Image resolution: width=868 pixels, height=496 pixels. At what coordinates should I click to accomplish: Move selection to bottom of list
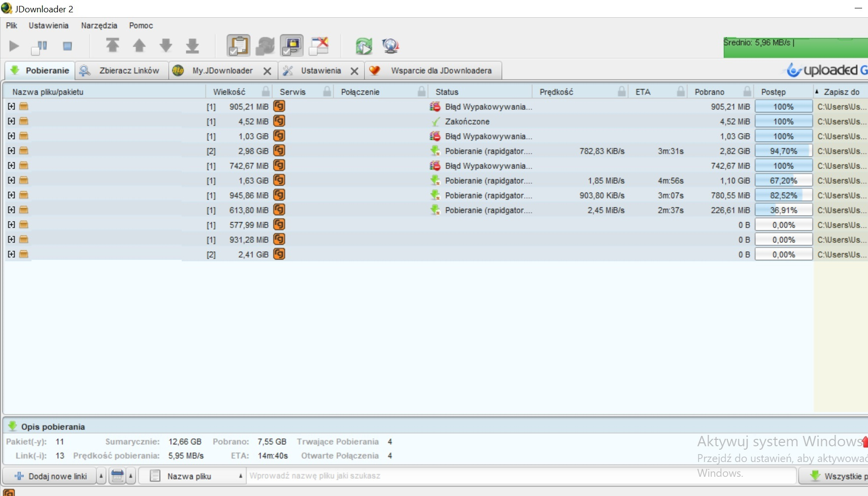coord(193,46)
